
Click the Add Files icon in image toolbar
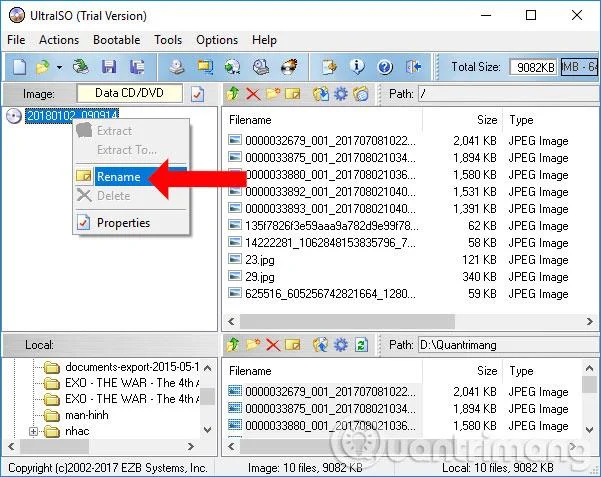(321, 94)
